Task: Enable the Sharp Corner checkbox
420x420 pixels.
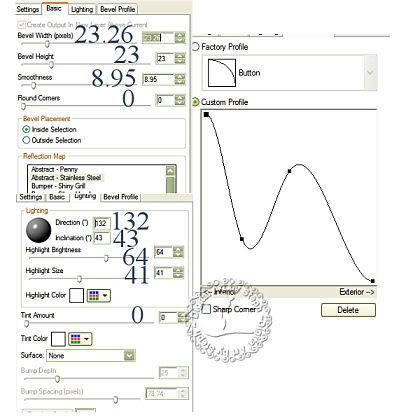Action: [207, 309]
